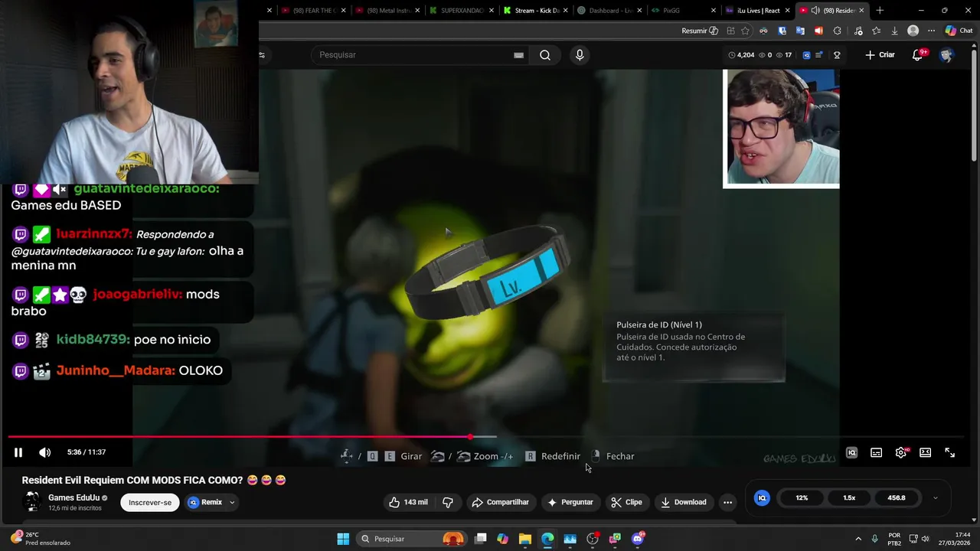Open browser profile avatar icon

(x=913, y=31)
